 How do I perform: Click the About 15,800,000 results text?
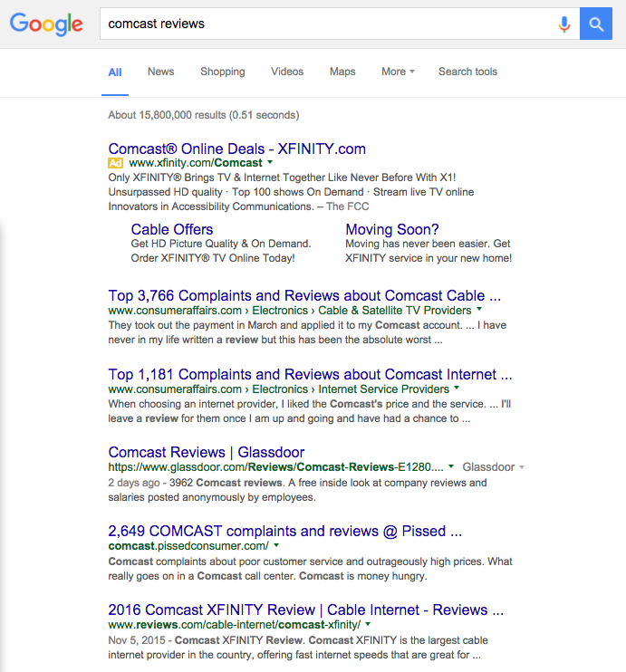point(204,115)
